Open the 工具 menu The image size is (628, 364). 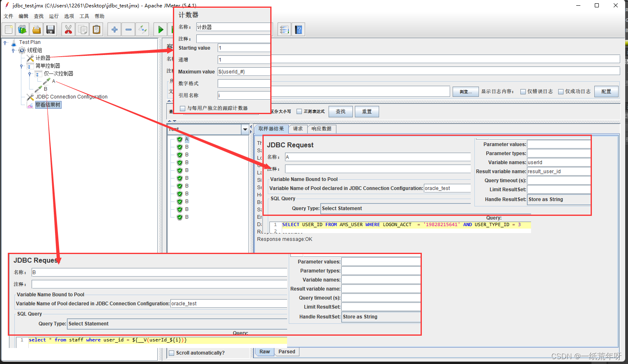[84, 16]
